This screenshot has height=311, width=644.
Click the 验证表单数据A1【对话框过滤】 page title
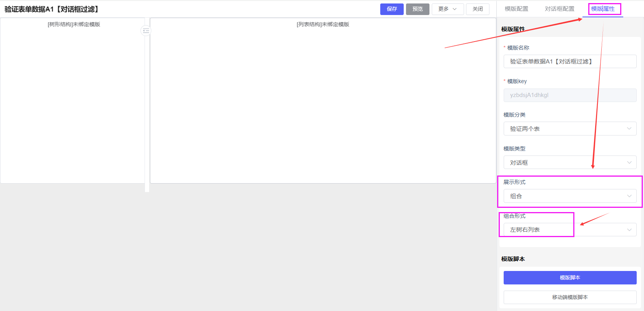click(x=52, y=9)
